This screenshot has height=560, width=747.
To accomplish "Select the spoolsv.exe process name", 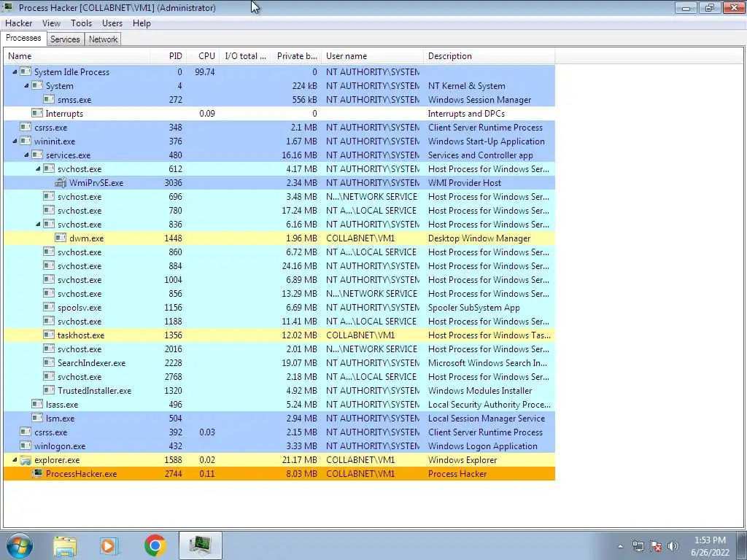I will pos(80,307).
